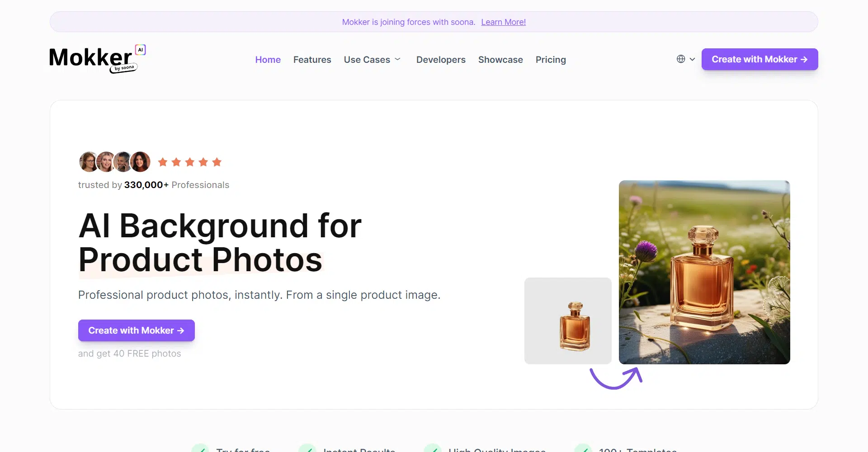
Task: Click the first reviewer avatar with glasses
Action: pyautogui.click(x=88, y=162)
